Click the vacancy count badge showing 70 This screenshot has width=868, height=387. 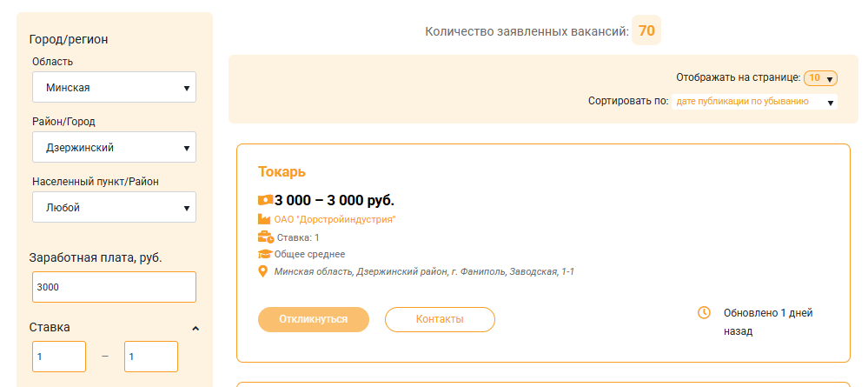pos(646,31)
